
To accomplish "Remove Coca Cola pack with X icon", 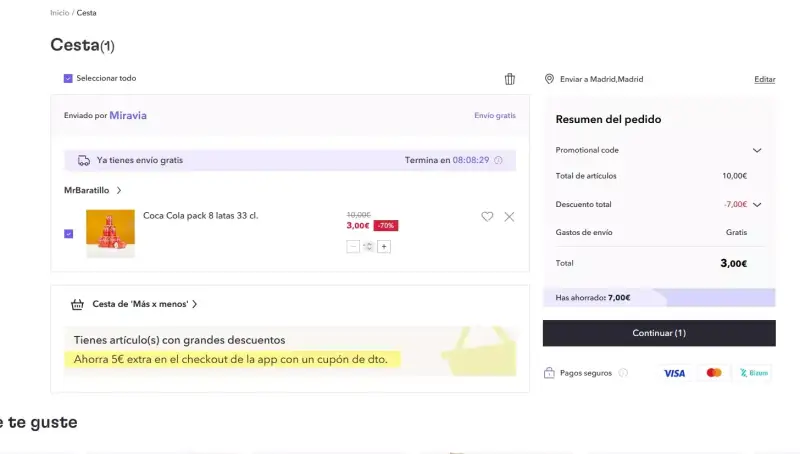I will (x=509, y=217).
